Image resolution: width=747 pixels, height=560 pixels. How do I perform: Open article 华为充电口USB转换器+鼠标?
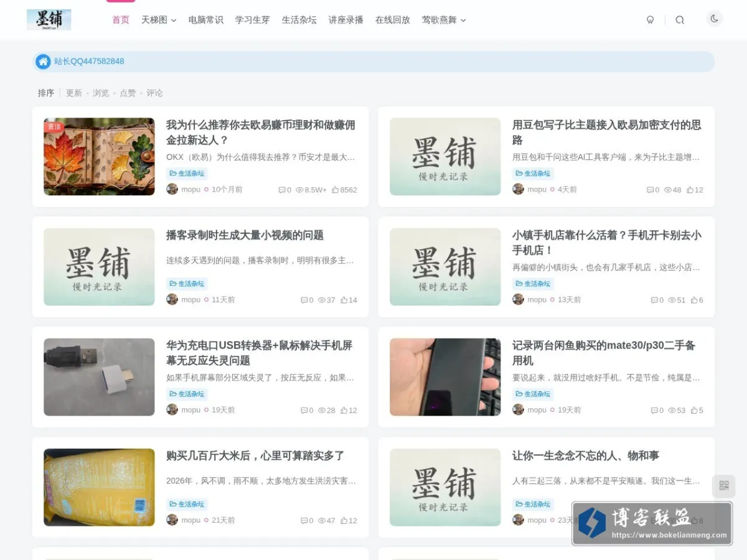click(260, 353)
